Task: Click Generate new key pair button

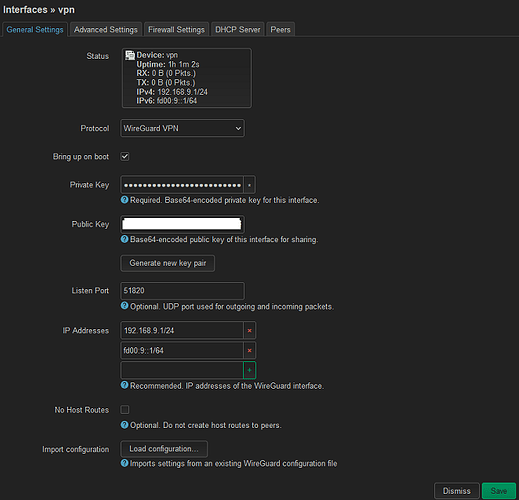Action: click(168, 263)
